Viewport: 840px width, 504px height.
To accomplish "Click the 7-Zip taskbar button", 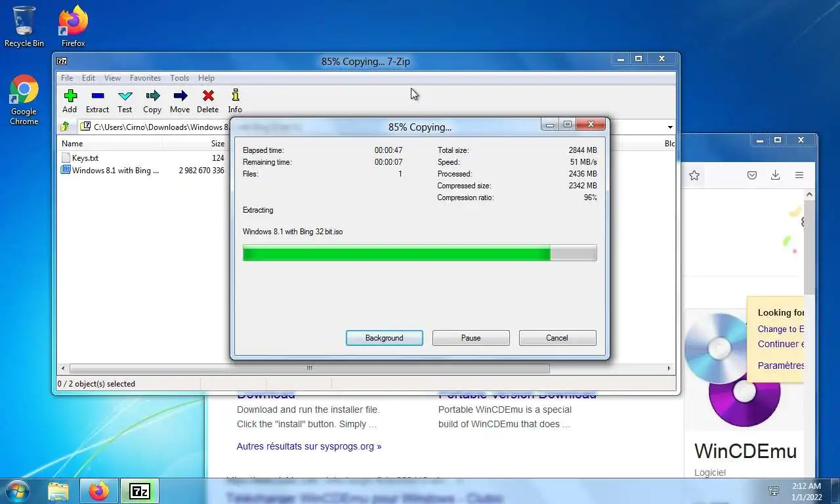I will tap(140, 491).
